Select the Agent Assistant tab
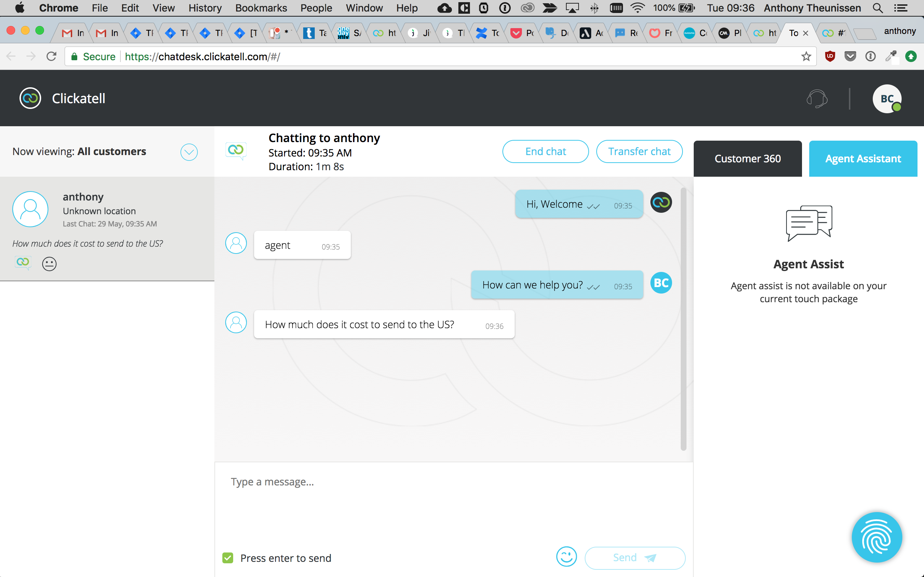This screenshot has height=577, width=924. click(863, 158)
